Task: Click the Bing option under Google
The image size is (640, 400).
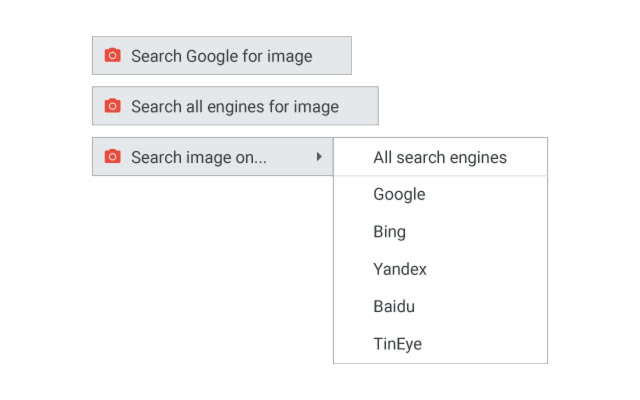Action: tap(389, 232)
